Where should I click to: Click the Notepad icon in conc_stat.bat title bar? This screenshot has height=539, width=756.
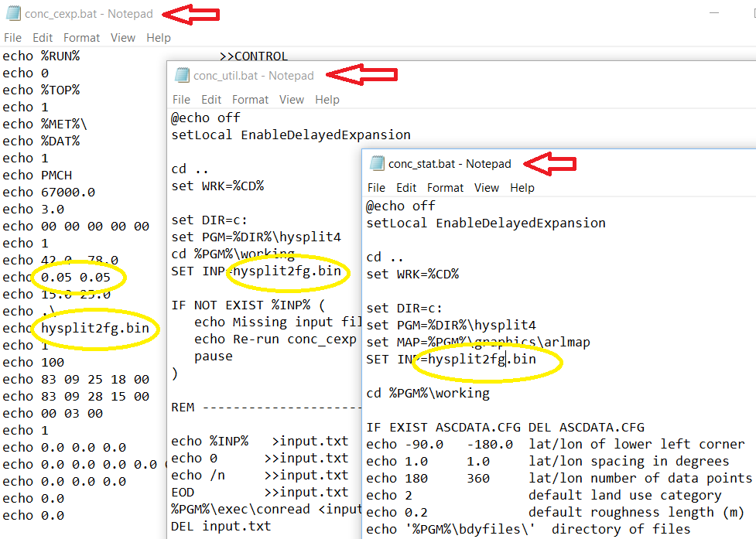click(377, 163)
